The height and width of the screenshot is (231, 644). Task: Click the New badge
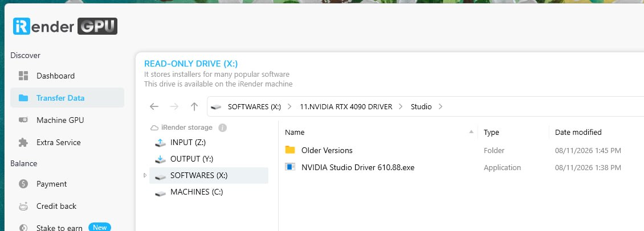pyautogui.click(x=100, y=227)
